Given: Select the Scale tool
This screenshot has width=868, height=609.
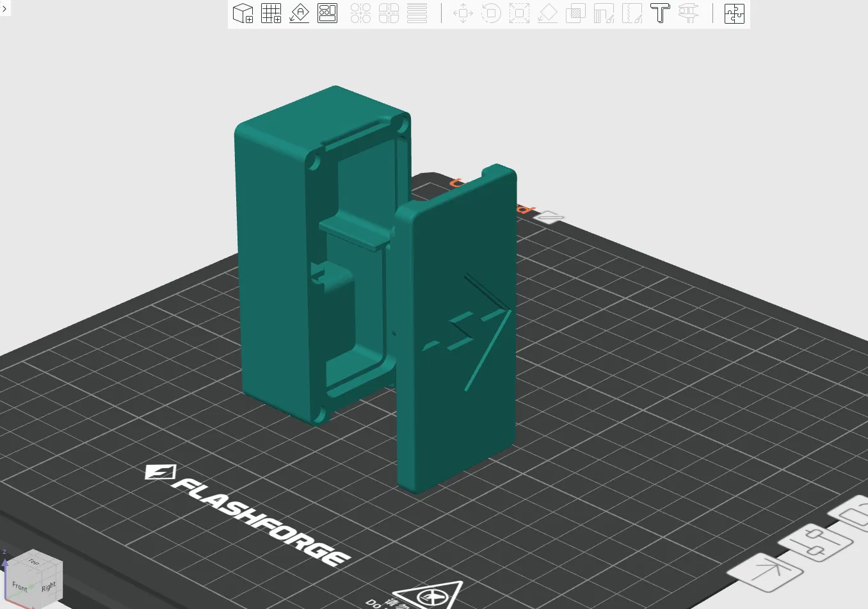Looking at the screenshot, I should (x=519, y=13).
